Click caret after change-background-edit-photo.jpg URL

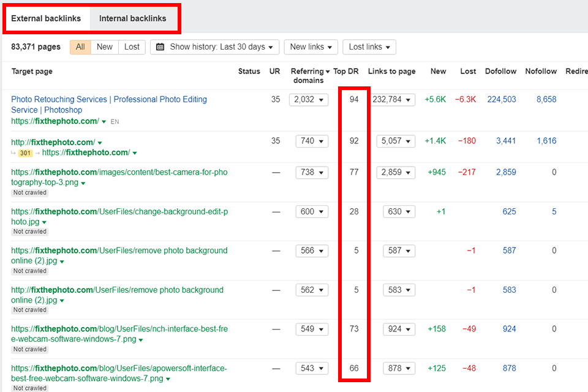click(44, 222)
